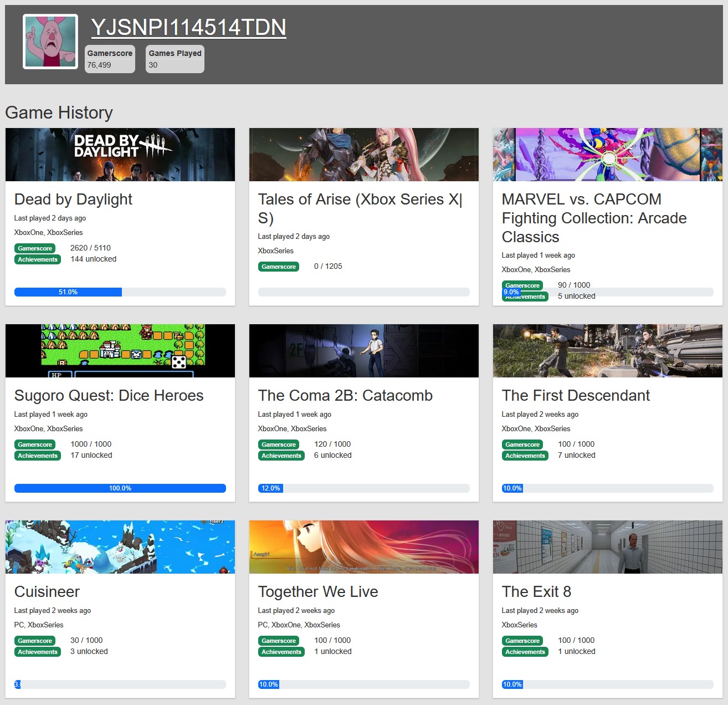Image resolution: width=728 pixels, height=705 pixels.
Task: Click The Exit 8 Achievements badge
Action: tap(525, 652)
